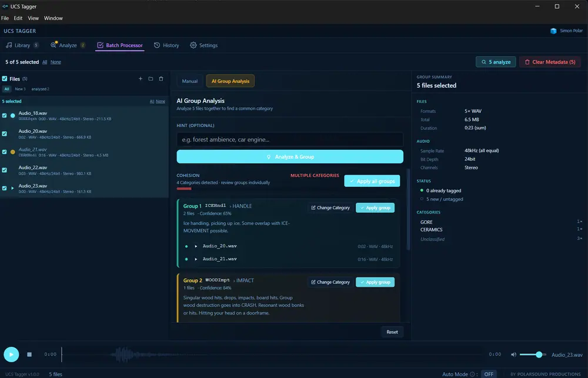Click the folder icon in Files panel
The image size is (588, 378).
pyautogui.click(x=151, y=79)
